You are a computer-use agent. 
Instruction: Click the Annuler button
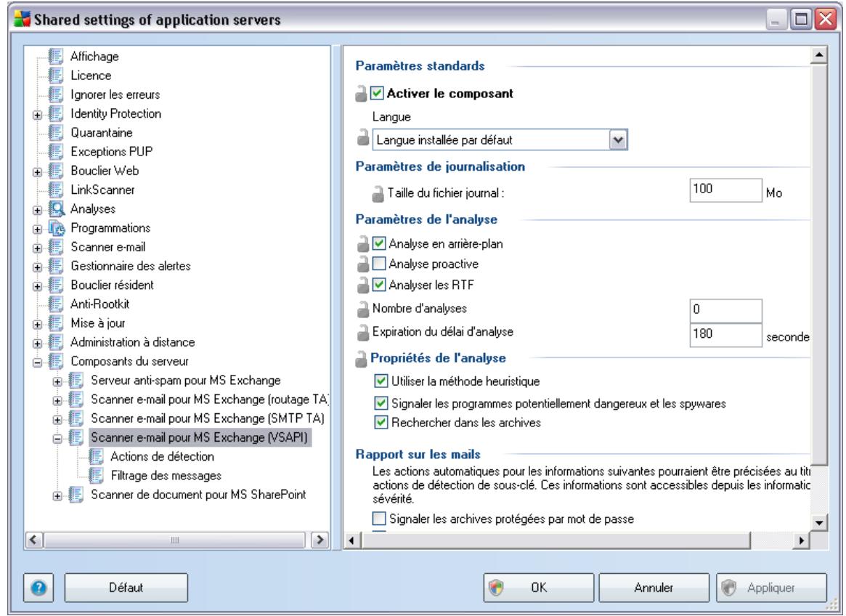(x=654, y=588)
